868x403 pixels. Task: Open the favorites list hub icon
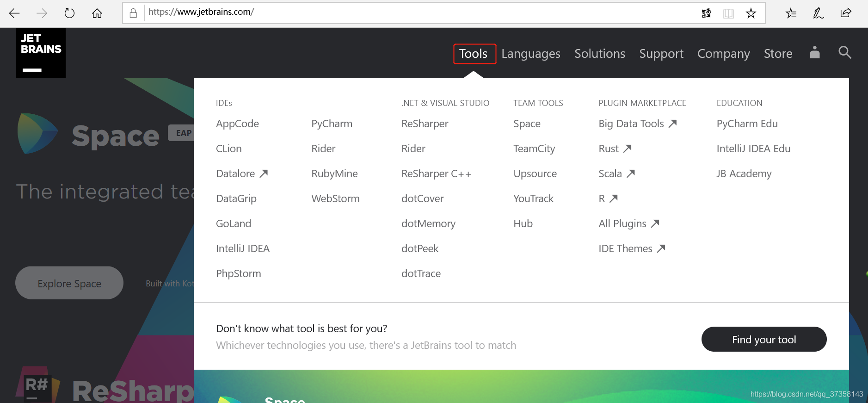pyautogui.click(x=791, y=13)
